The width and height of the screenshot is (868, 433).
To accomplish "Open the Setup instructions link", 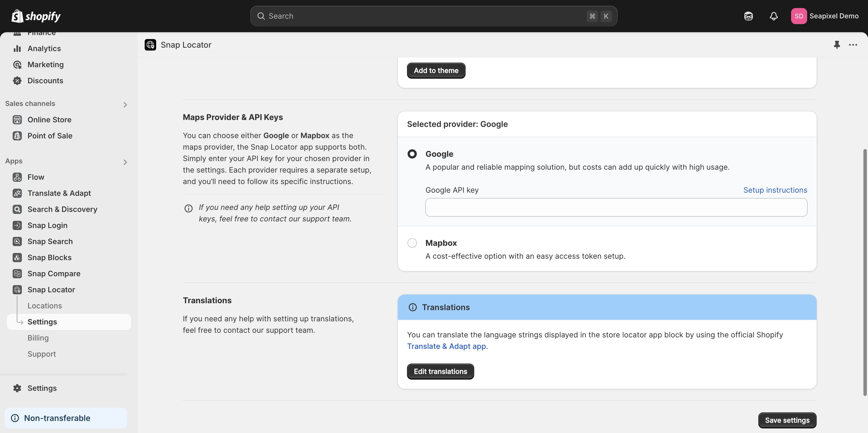I will pos(775,190).
